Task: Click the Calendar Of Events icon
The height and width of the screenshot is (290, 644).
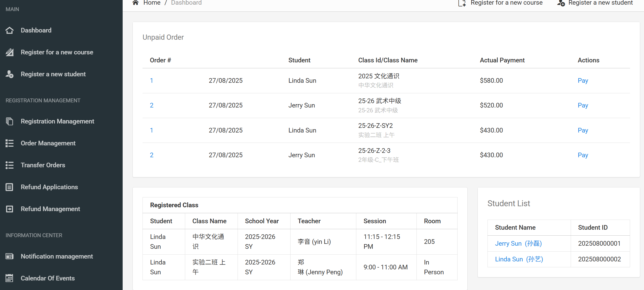Action: tap(10, 278)
